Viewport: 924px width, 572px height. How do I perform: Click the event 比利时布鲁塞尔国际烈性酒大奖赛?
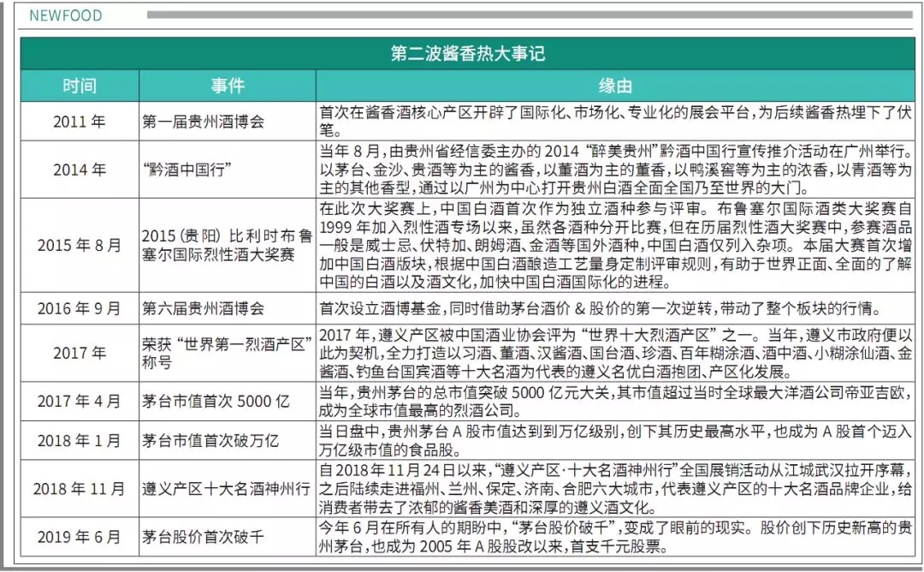pyautogui.click(x=227, y=245)
